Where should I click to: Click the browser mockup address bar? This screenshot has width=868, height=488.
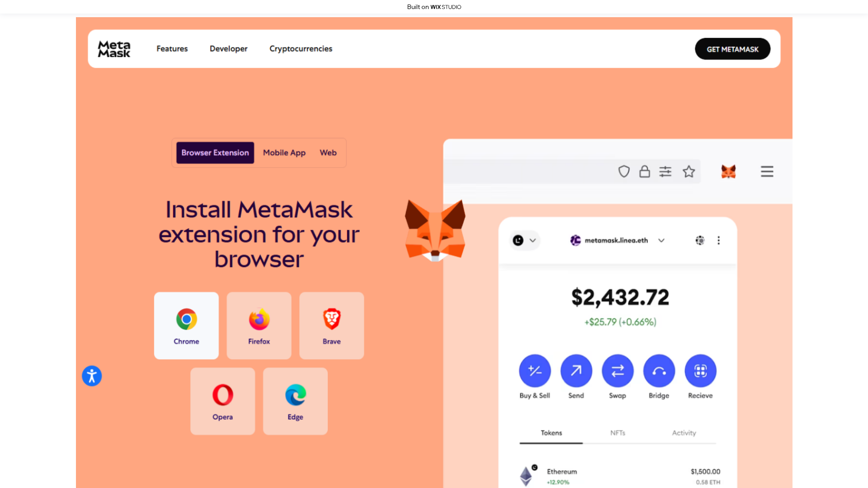pyautogui.click(x=572, y=171)
